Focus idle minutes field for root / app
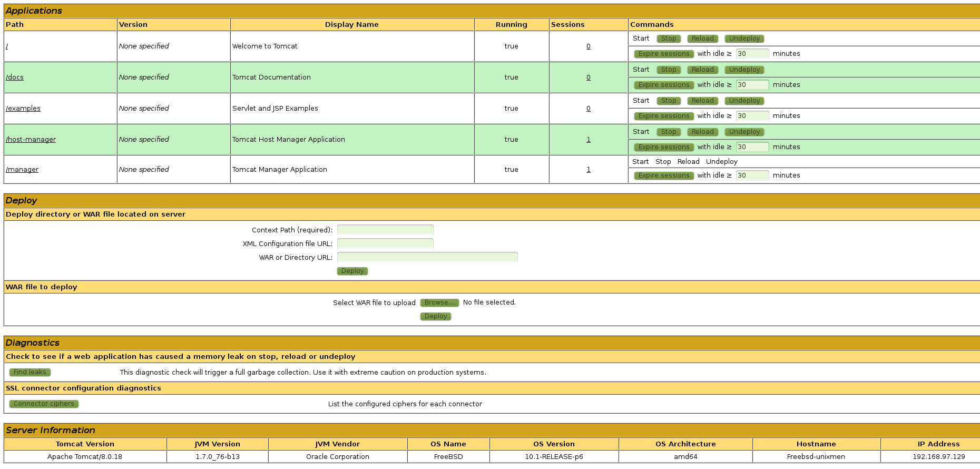 click(752, 54)
